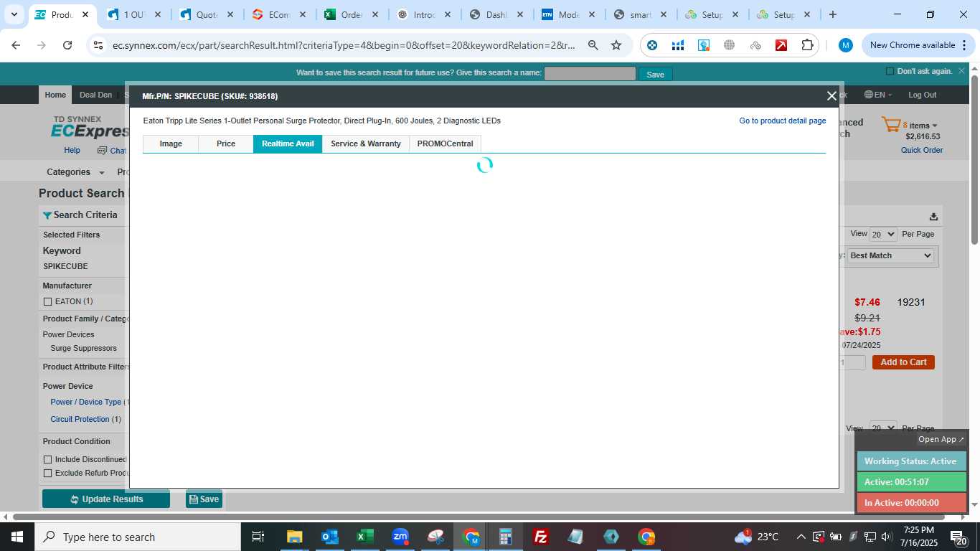The image size is (980, 551).
Task: Click Circuit Protection filter link
Action: click(x=80, y=419)
